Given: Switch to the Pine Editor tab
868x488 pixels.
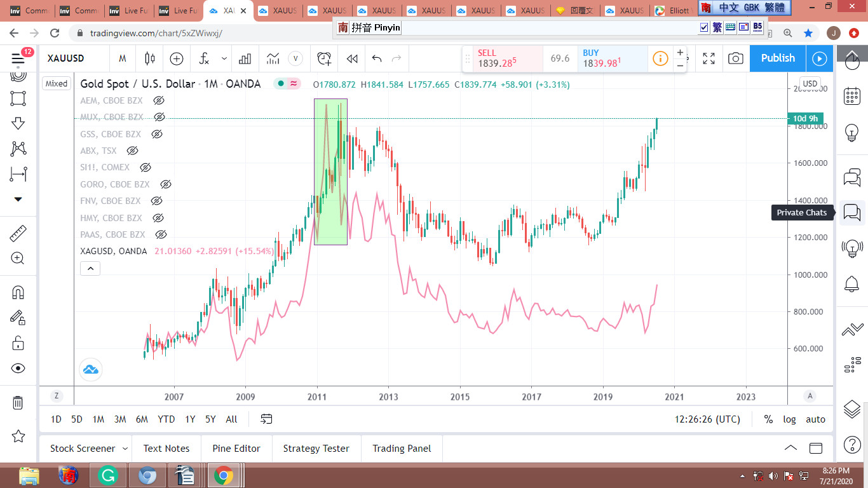Looking at the screenshot, I should point(236,449).
